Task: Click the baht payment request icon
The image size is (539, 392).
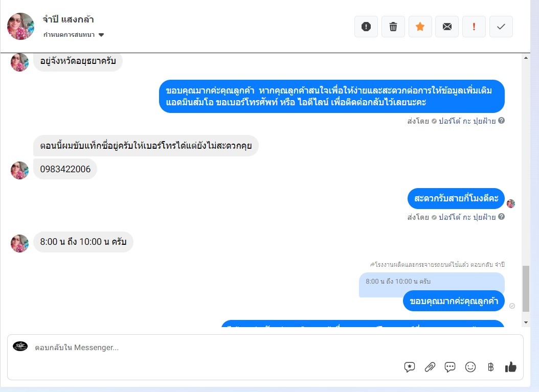Action: pos(490,367)
